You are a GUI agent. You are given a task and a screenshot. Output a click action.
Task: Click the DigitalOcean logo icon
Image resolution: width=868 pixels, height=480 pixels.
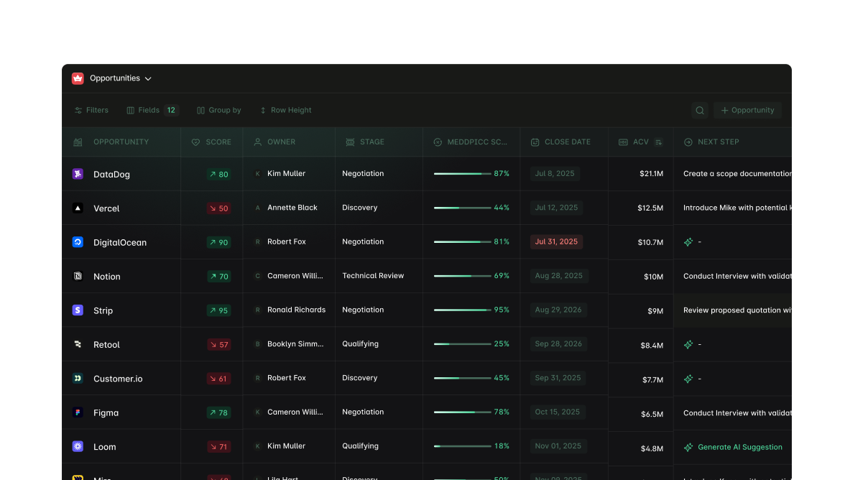(x=78, y=241)
